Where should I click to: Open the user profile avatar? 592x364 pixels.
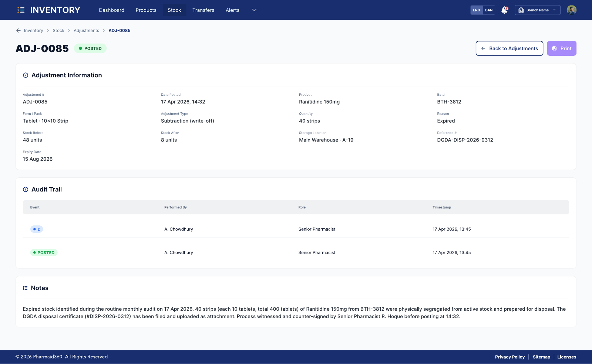(x=571, y=10)
